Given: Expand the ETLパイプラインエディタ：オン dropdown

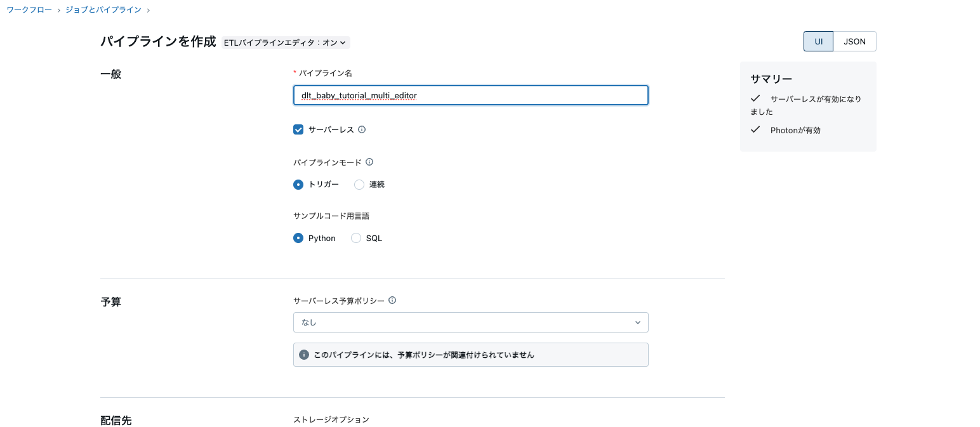Looking at the screenshot, I should [x=284, y=43].
